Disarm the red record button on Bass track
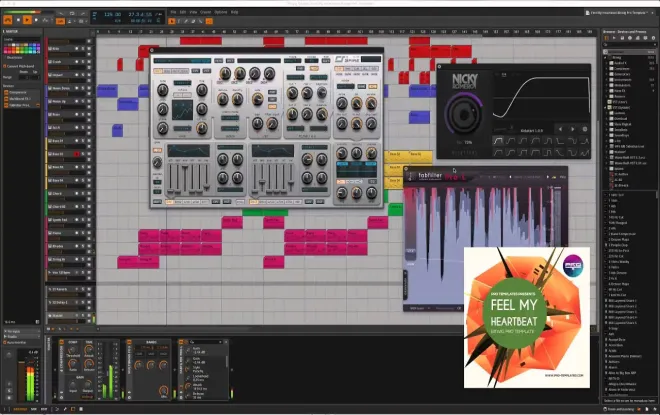 tap(77, 154)
